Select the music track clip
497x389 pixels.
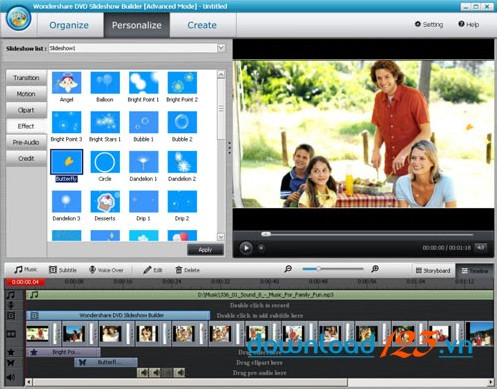[x=260, y=295]
